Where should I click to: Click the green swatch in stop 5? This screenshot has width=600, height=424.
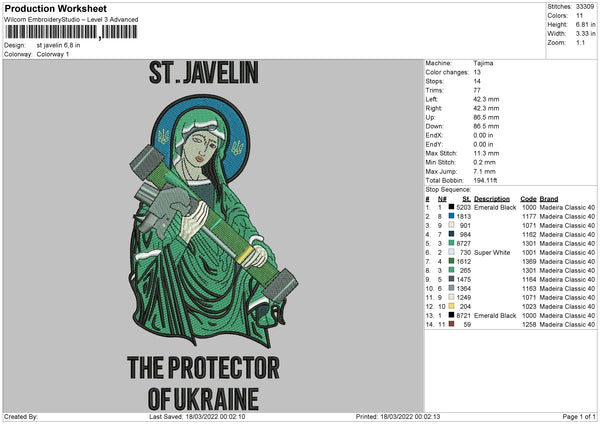pyautogui.click(x=452, y=243)
